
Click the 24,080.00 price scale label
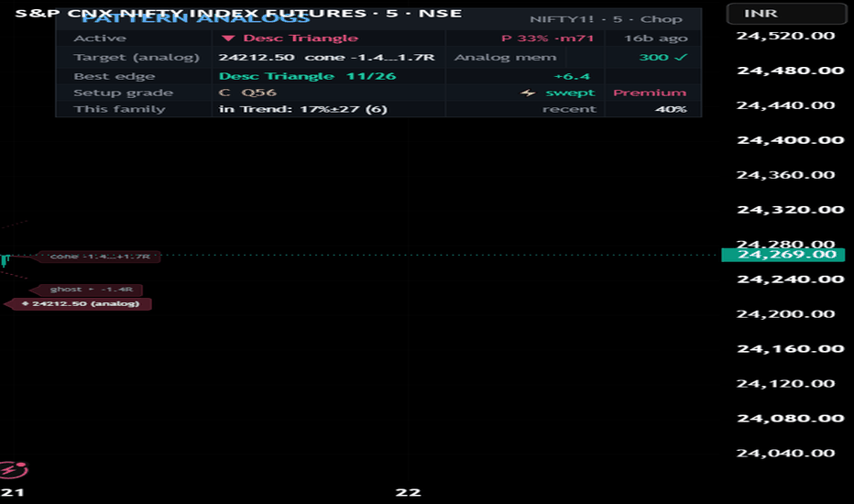coord(790,419)
